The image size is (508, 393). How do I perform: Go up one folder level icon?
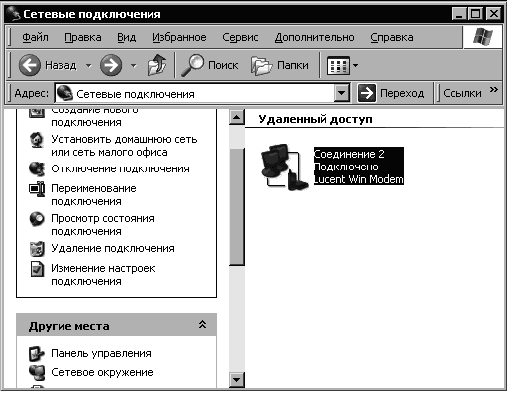pyautogui.click(x=157, y=65)
